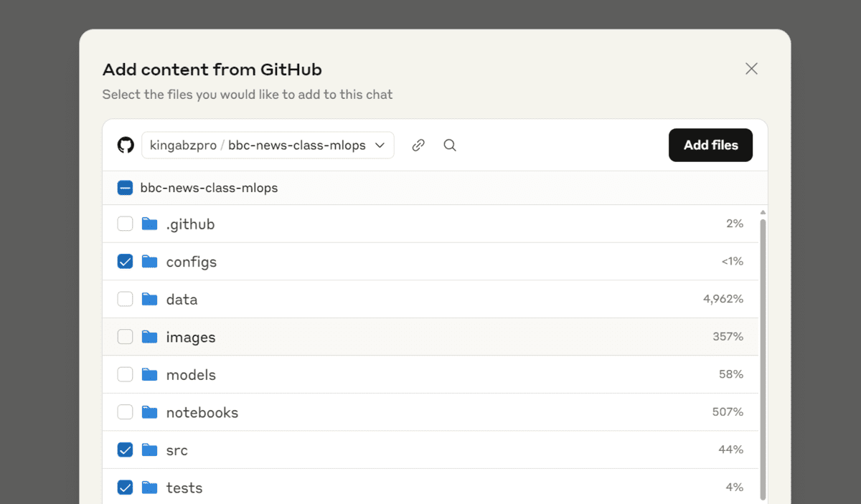Open the notebooks folder name
The height and width of the screenshot is (504, 861).
click(x=202, y=413)
